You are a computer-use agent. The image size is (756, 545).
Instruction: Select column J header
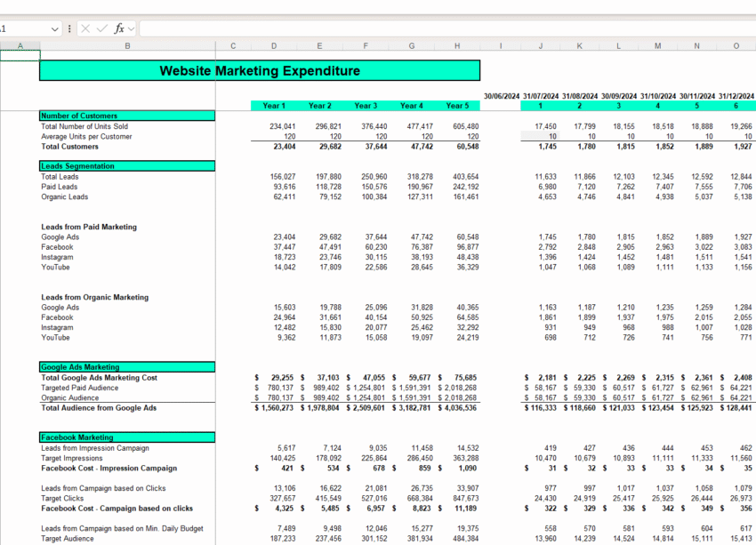(540, 44)
